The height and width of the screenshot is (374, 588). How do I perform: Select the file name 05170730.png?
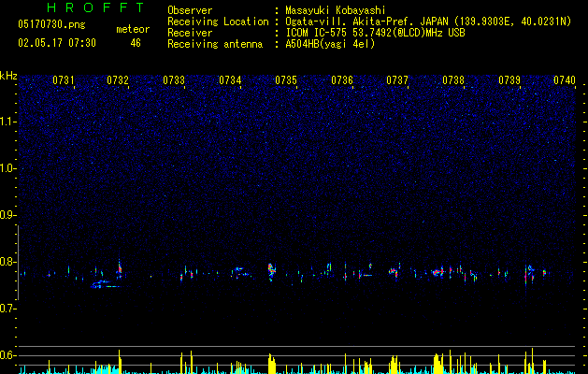tap(51, 25)
